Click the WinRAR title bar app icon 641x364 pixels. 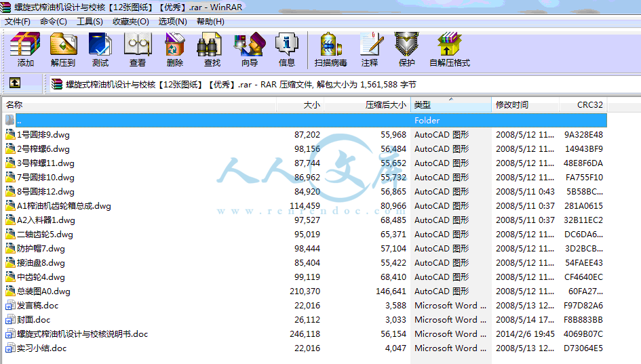pos(5,7)
